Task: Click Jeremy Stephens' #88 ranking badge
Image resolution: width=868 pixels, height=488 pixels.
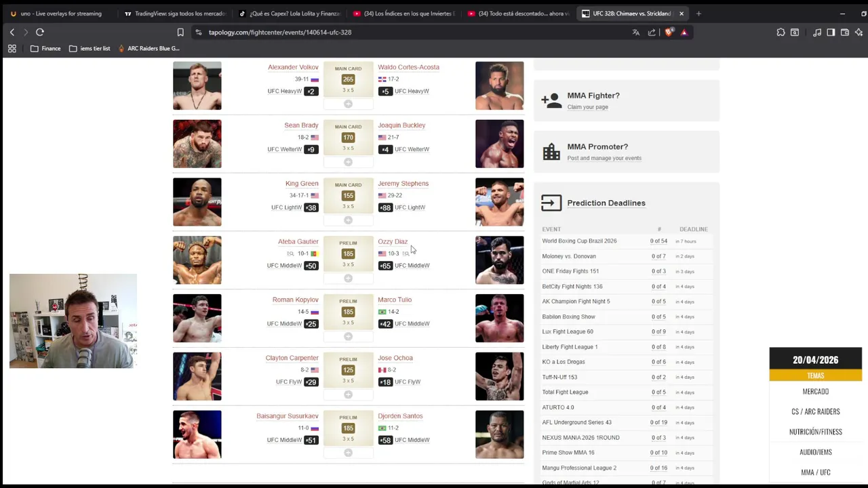Action: click(385, 207)
